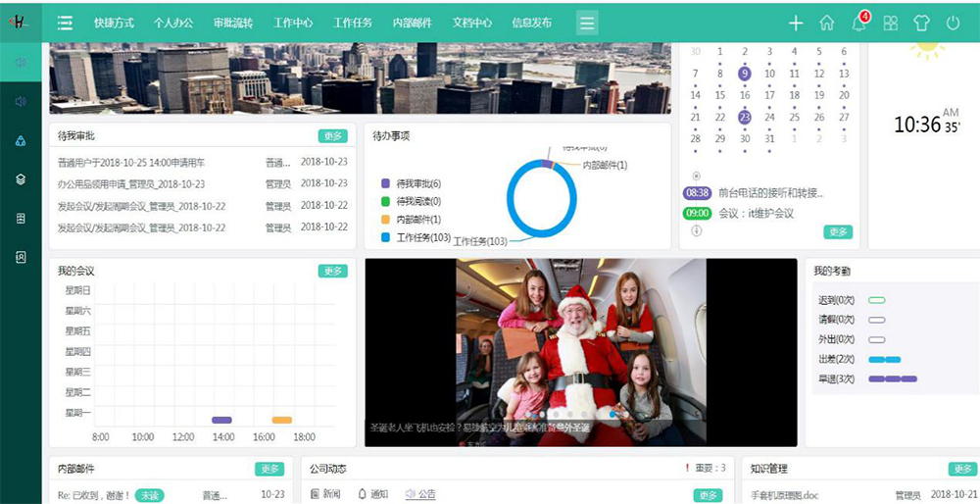Click 更多 in 公司动态 panel
The width and height of the screenshot is (980, 504).
tap(709, 495)
